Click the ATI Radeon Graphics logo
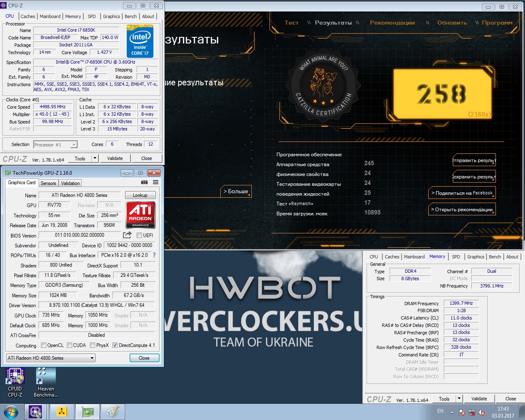Screen dimensions: 525x420 140,215
